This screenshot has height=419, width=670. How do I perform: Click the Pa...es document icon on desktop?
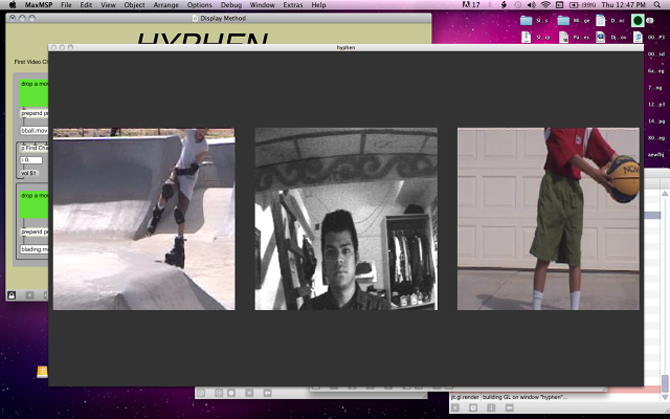pos(564,37)
